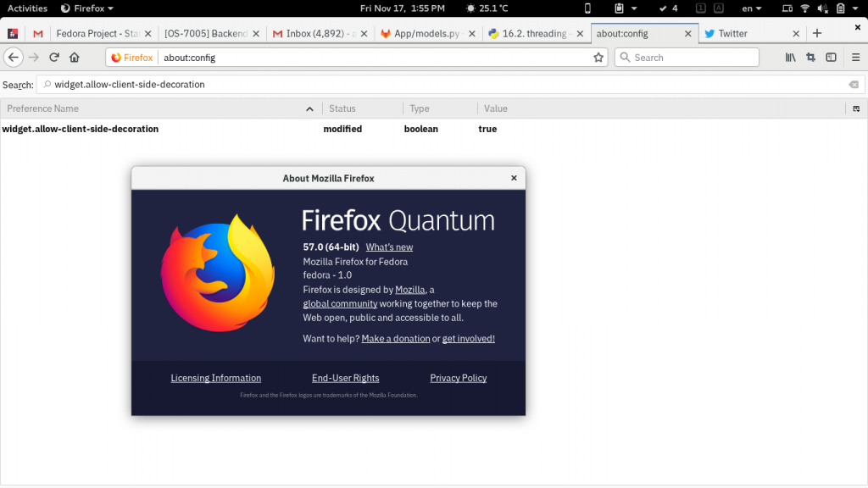Click the battery status icon

point(840,8)
